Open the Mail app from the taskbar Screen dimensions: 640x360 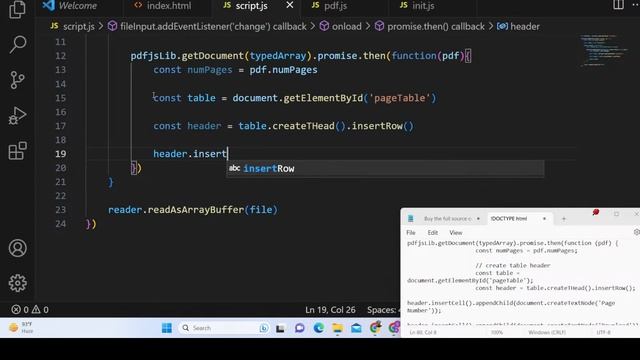coord(356,328)
